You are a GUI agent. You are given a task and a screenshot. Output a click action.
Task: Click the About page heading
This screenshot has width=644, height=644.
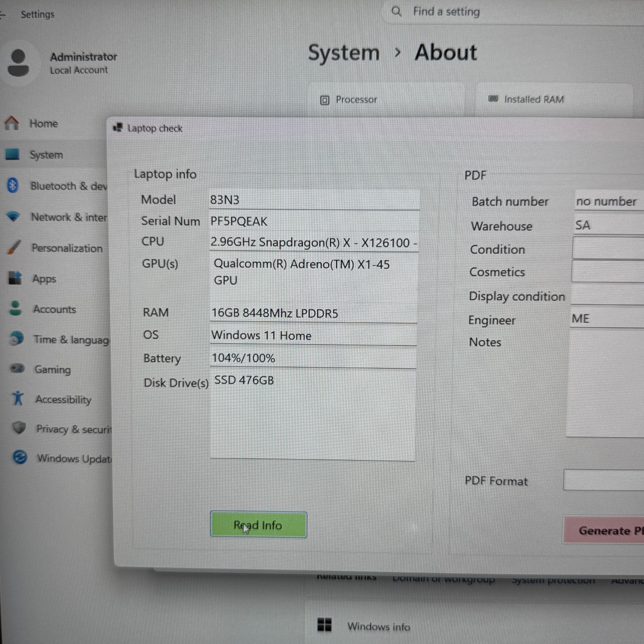[446, 52]
